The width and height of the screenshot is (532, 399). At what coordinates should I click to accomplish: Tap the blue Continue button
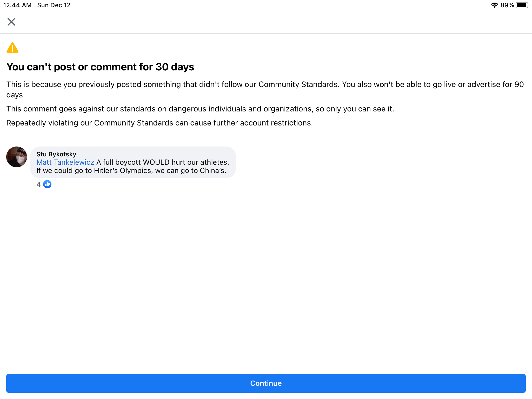click(x=266, y=383)
